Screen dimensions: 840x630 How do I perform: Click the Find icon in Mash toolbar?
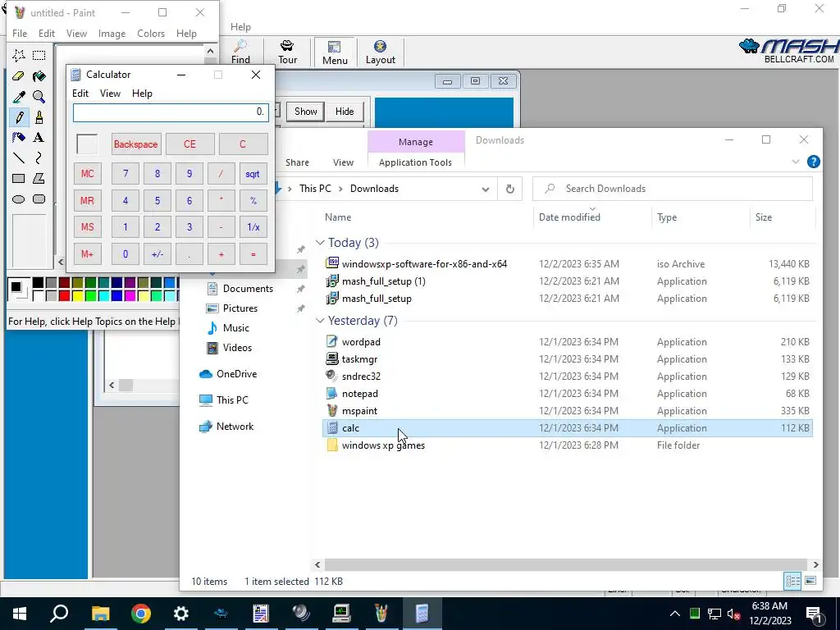[x=240, y=52]
